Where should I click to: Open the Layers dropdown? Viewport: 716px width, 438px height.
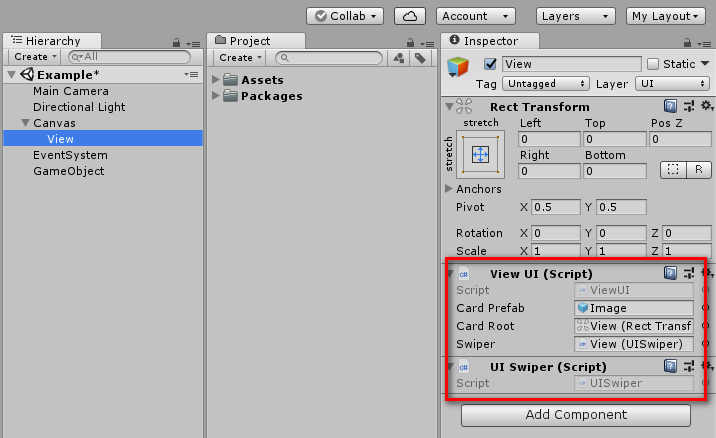coord(575,16)
